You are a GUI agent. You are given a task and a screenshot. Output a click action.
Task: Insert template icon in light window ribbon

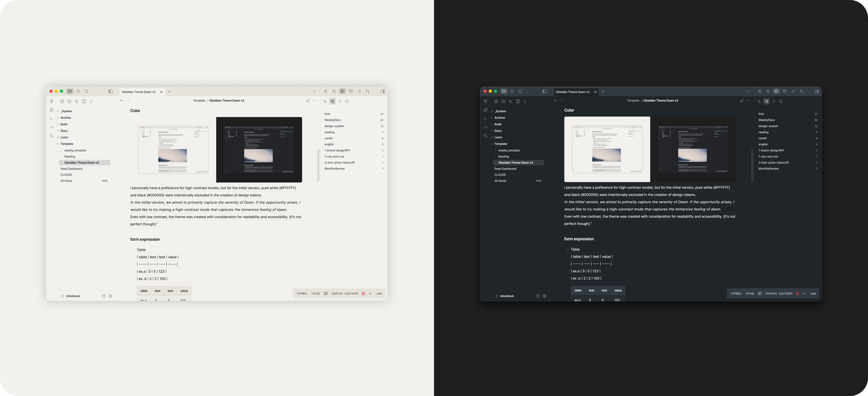[x=52, y=127]
